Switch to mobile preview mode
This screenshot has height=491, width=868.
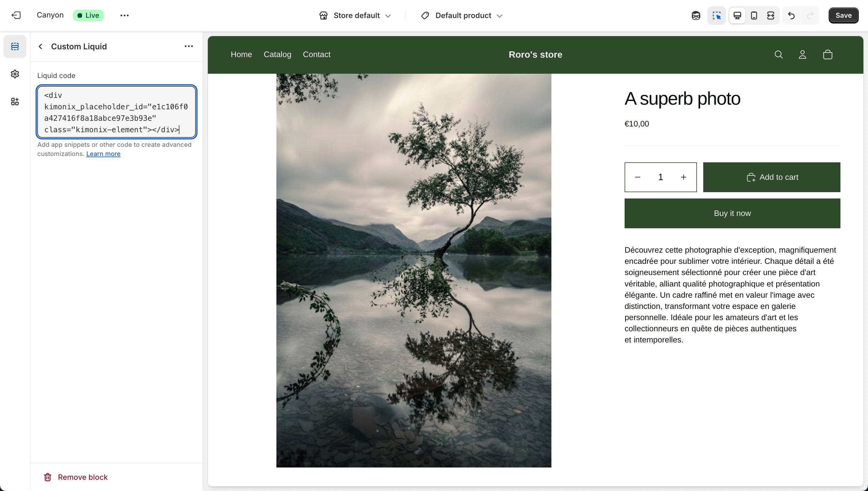[753, 15]
